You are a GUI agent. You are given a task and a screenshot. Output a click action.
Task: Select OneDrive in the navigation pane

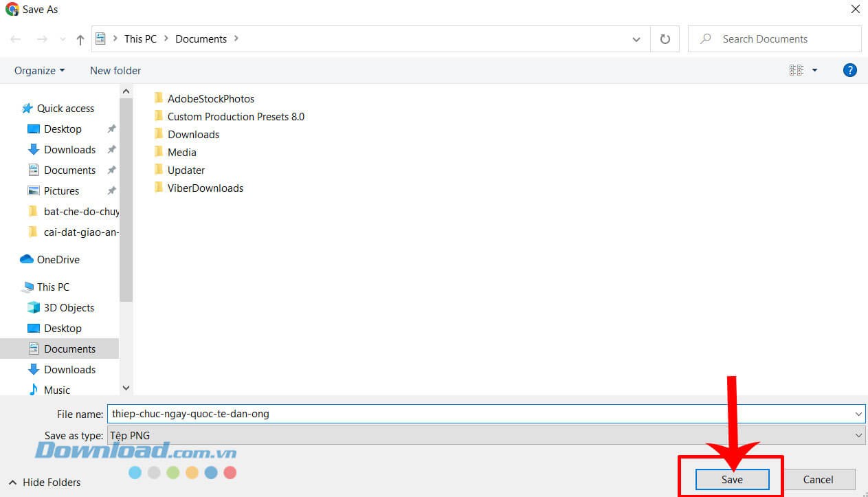tap(58, 259)
